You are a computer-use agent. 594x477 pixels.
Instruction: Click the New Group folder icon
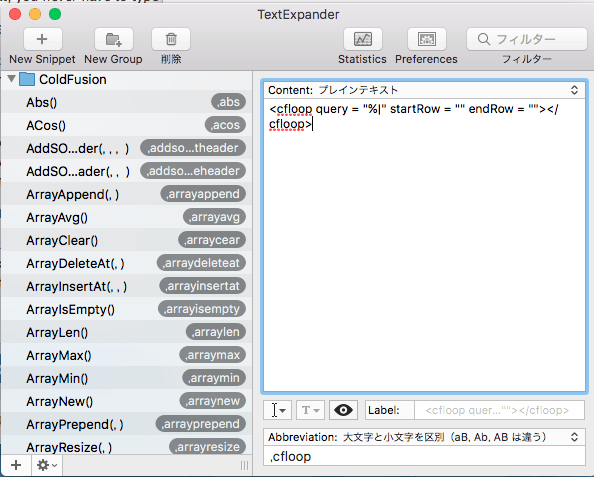(x=114, y=39)
